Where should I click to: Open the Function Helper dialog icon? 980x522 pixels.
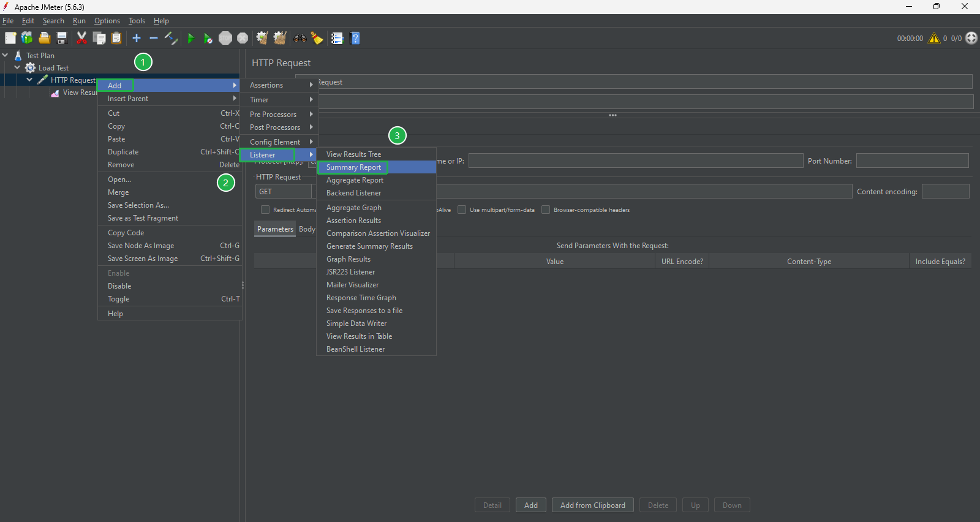point(337,38)
